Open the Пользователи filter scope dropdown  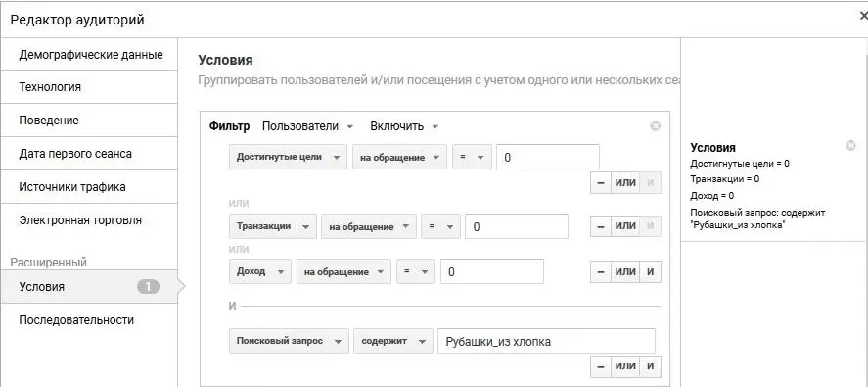[307, 126]
